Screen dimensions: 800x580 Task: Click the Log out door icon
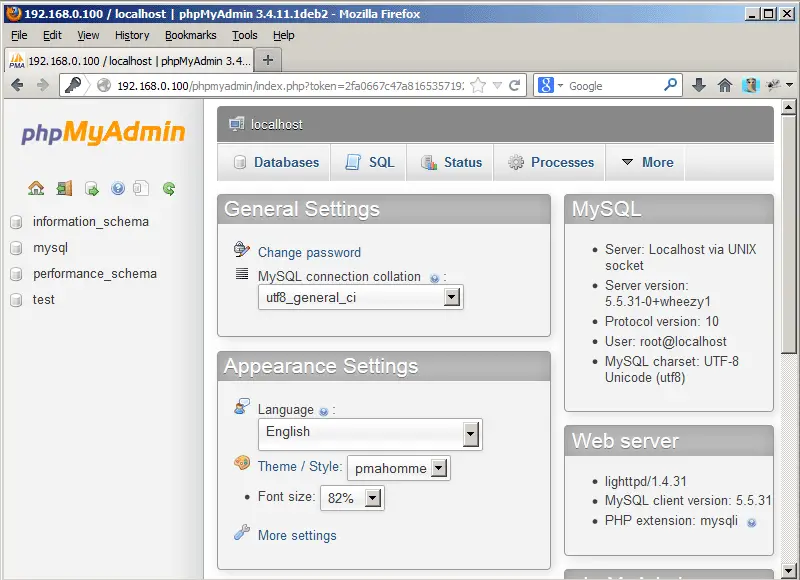click(x=64, y=189)
